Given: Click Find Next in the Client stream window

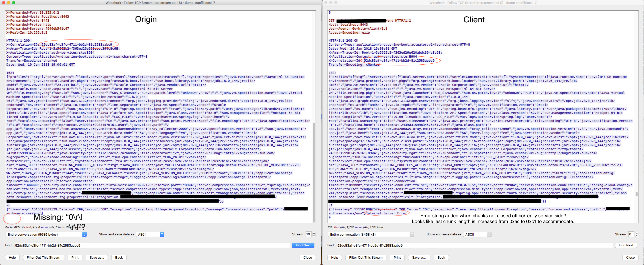Looking at the screenshot, I should tap(626, 245).
